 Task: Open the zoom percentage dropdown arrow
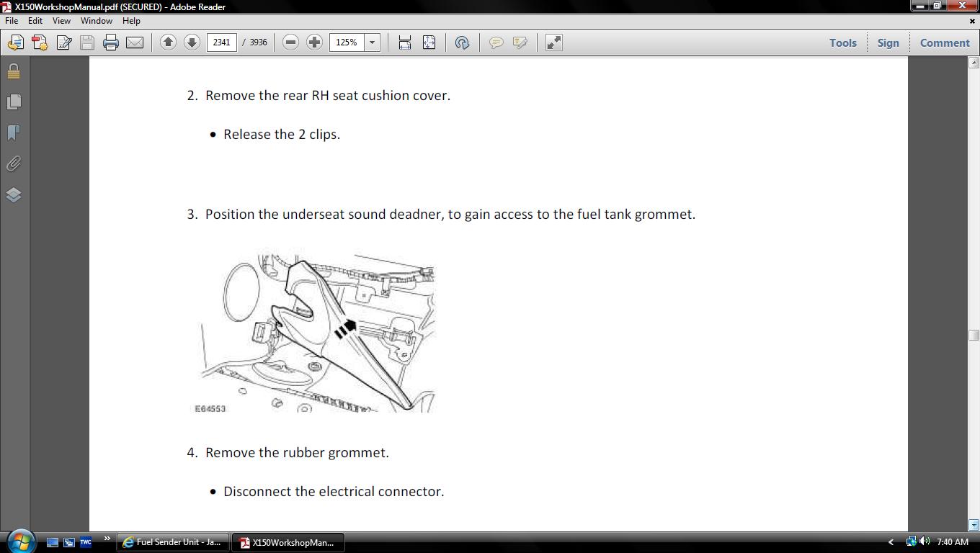point(373,42)
